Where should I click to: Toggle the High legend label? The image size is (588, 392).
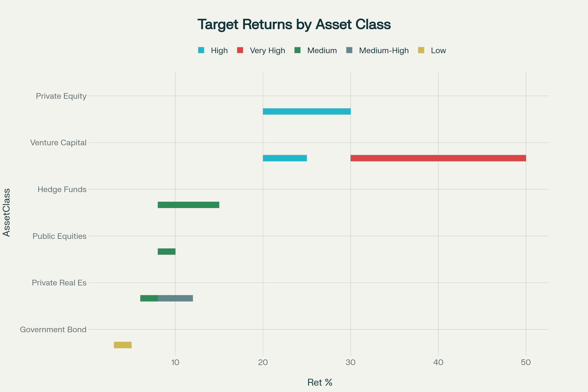coord(219,50)
